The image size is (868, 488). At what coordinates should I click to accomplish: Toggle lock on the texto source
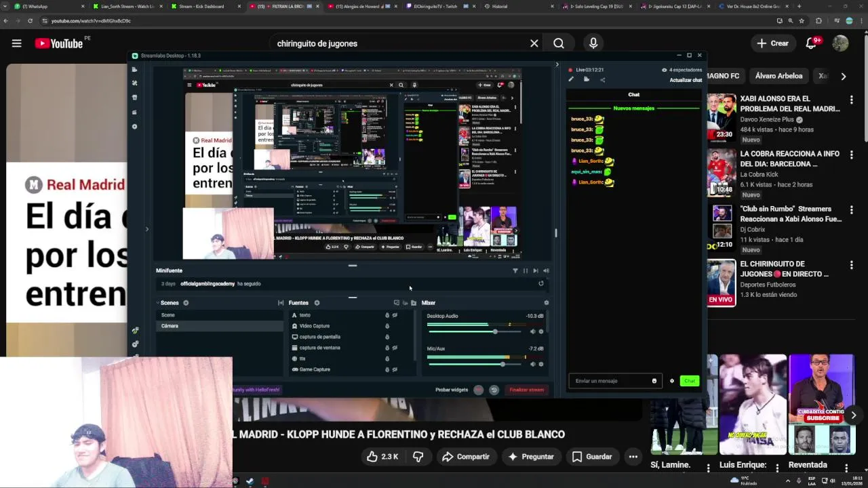click(387, 315)
